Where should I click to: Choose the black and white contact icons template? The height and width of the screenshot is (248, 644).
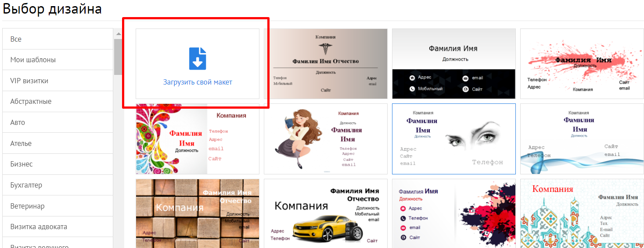[x=453, y=64]
